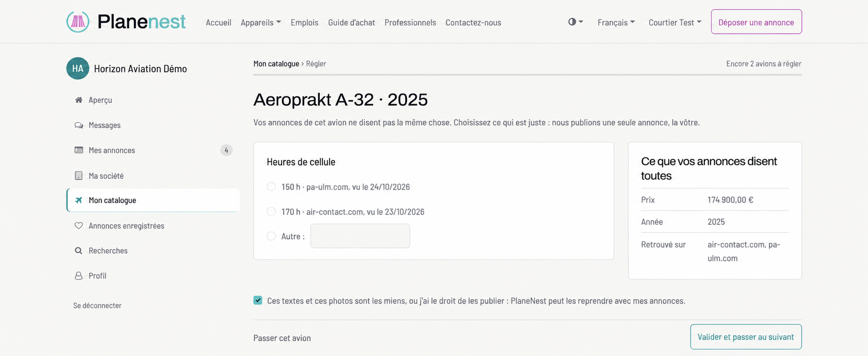Click the Année value 2025

point(716,222)
